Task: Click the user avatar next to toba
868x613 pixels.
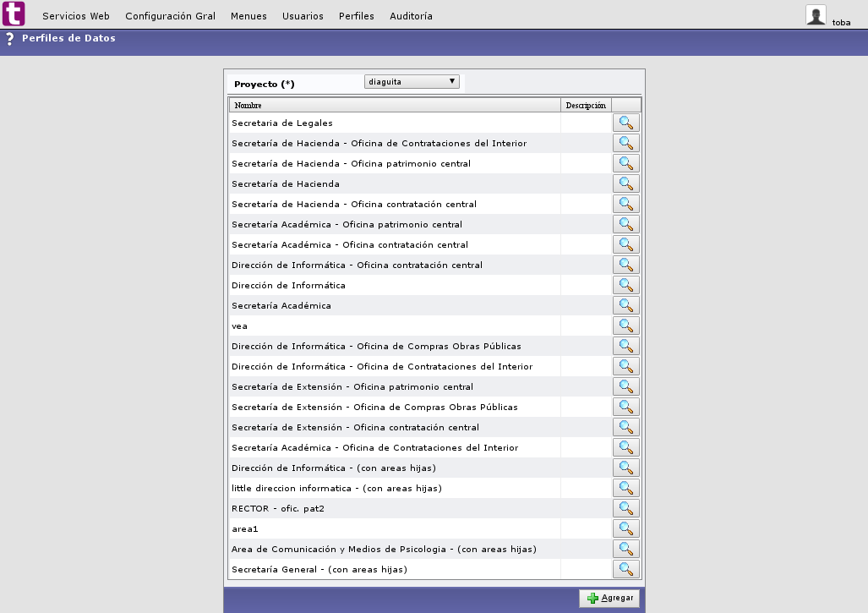Action: (x=816, y=14)
